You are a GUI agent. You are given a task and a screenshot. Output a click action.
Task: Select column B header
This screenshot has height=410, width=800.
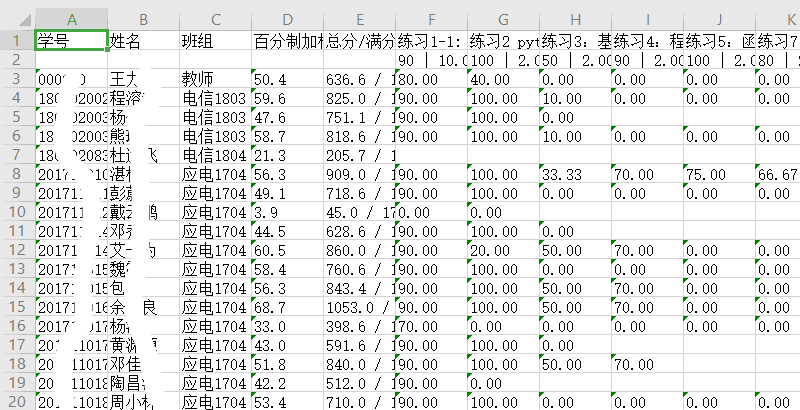[x=143, y=20]
